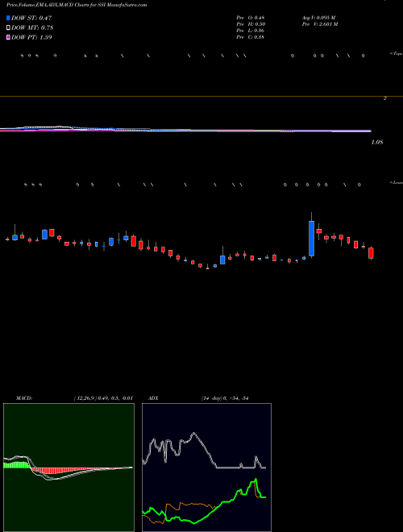Click the price axis label '2'
The height and width of the screenshot is (532, 403).
[x=384, y=98]
